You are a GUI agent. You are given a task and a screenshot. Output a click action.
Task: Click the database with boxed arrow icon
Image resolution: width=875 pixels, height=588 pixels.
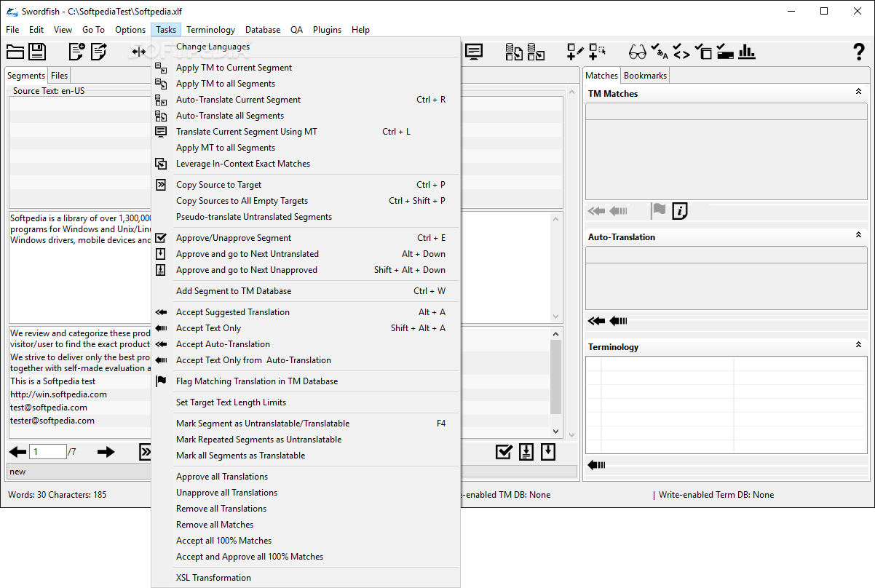pyautogui.click(x=537, y=52)
